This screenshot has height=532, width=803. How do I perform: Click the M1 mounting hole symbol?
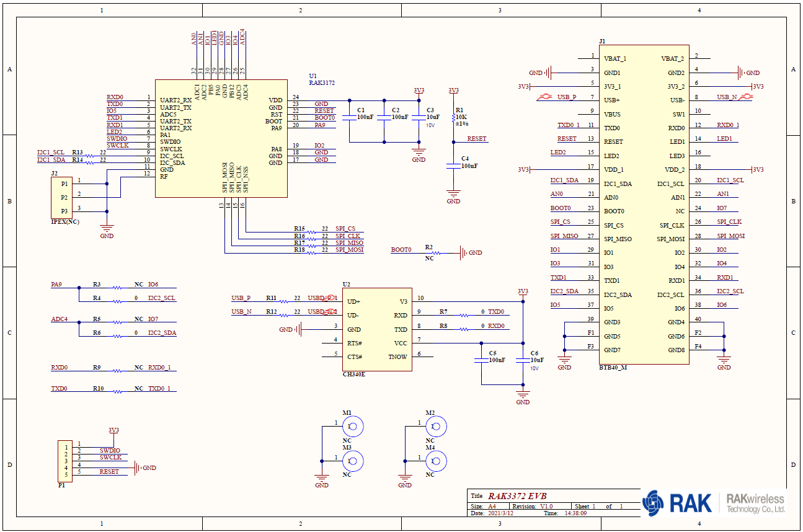tap(353, 427)
